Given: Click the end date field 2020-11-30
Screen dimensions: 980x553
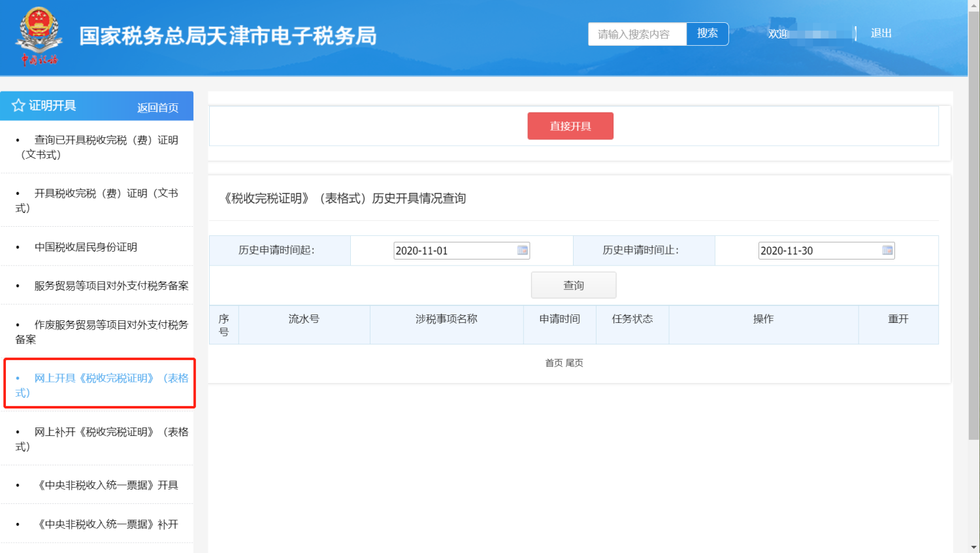Looking at the screenshot, I should (826, 250).
